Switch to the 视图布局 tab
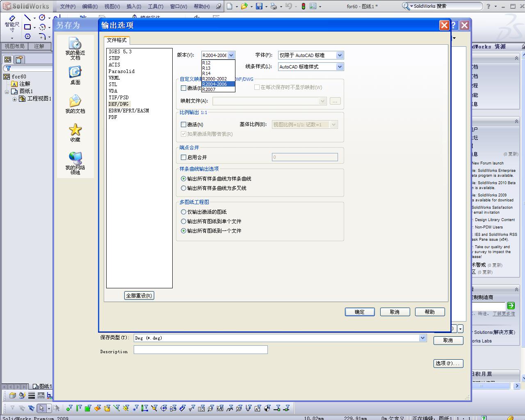Image resolution: width=525 pixels, height=420 pixels. click(x=15, y=46)
